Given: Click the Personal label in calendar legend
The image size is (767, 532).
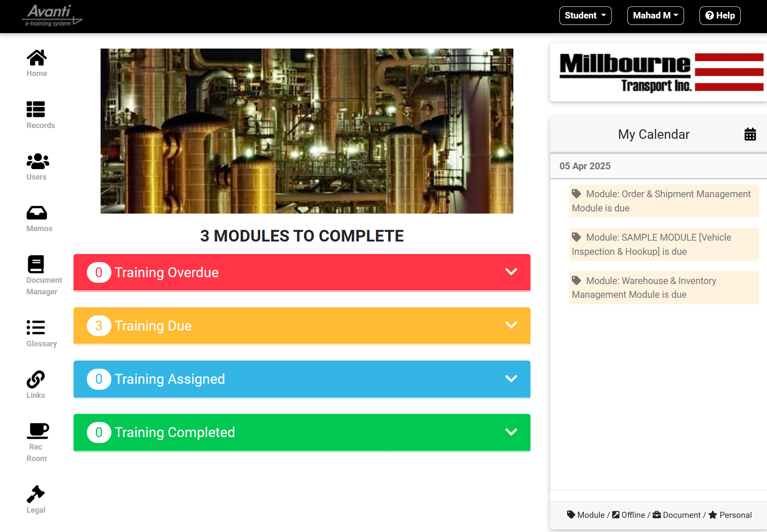Looking at the screenshot, I should [x=736, y=515].
